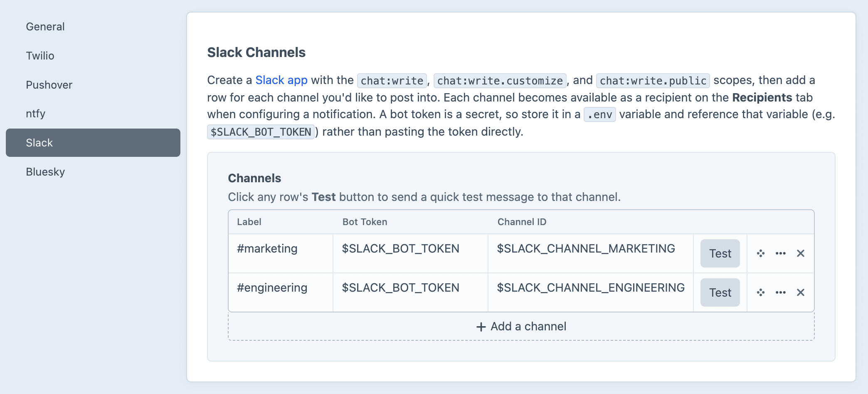Remove the #marketing channel row

coord(801,253)
